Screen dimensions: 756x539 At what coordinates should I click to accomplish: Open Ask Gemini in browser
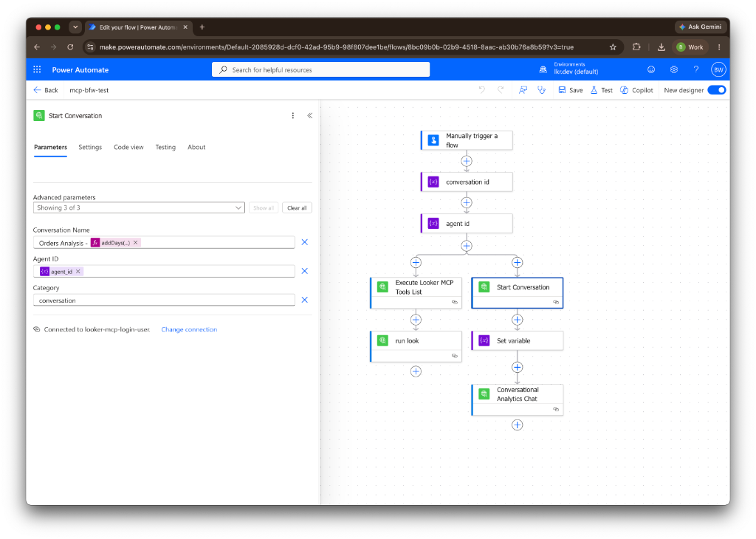coord(701,27)
